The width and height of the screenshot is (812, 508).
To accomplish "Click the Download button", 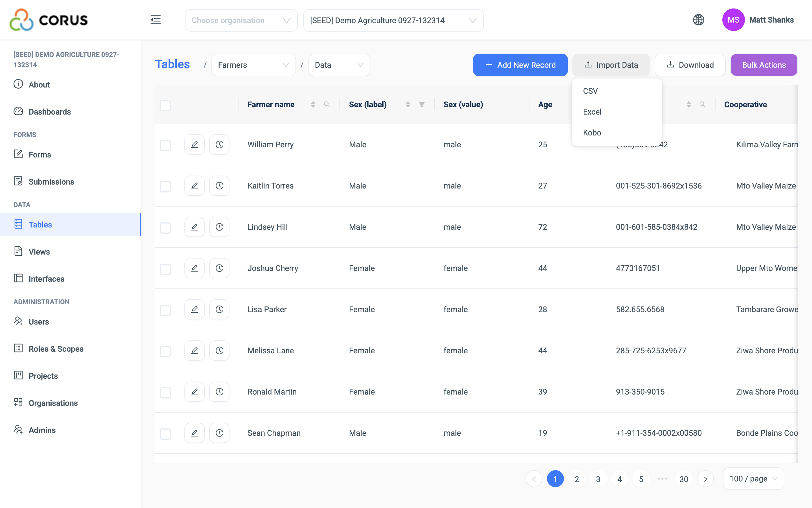I will (690, 65).
